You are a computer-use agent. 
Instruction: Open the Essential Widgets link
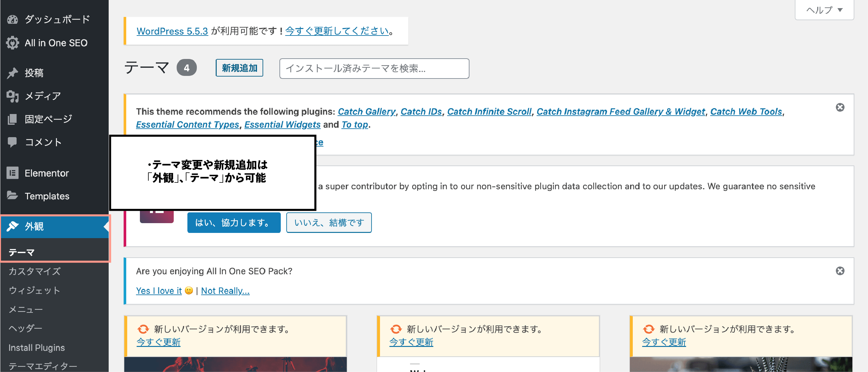pyautogui.click(x=282, y=124)
